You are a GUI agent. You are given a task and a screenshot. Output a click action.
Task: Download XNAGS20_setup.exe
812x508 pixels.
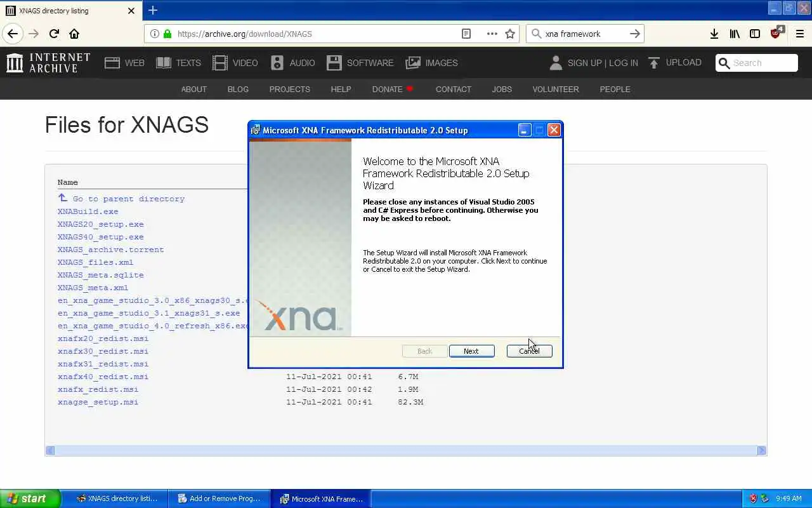click(x=100, y=224)
